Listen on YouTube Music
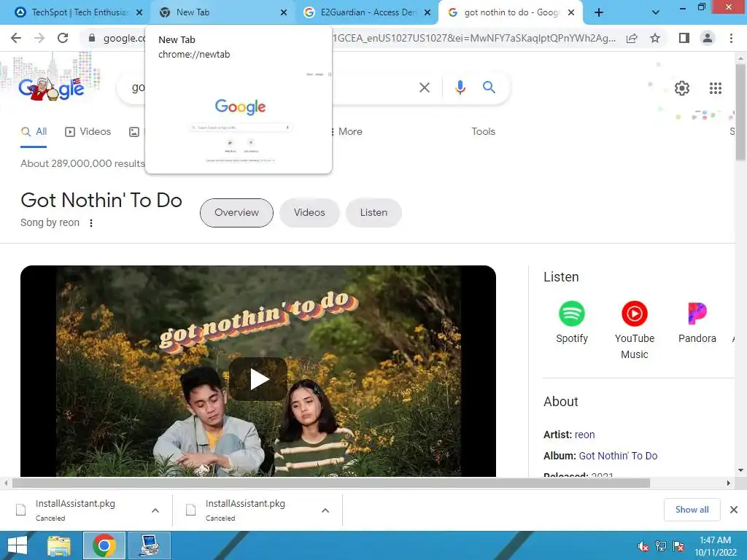This screenshot has width=747, height=560. [634, 330]
